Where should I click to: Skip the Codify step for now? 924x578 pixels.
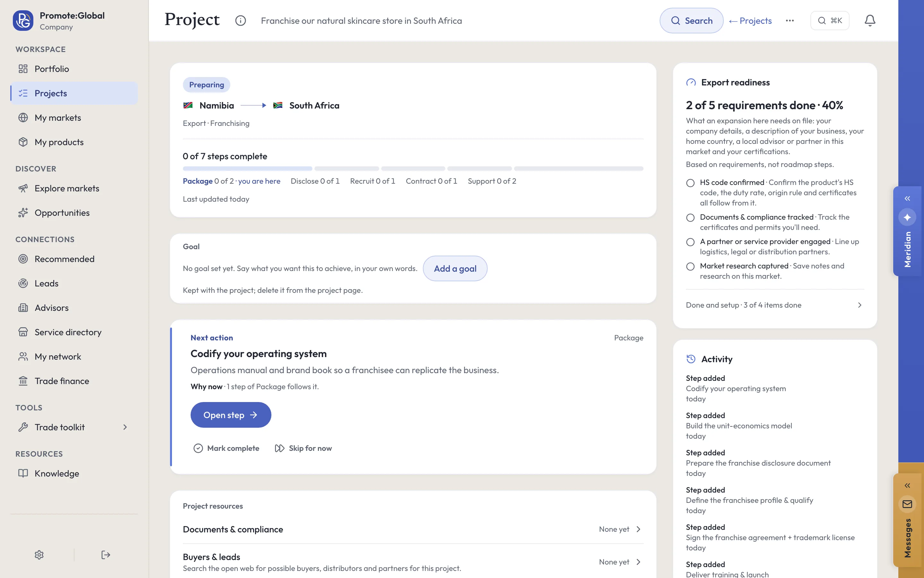[304, 448]
